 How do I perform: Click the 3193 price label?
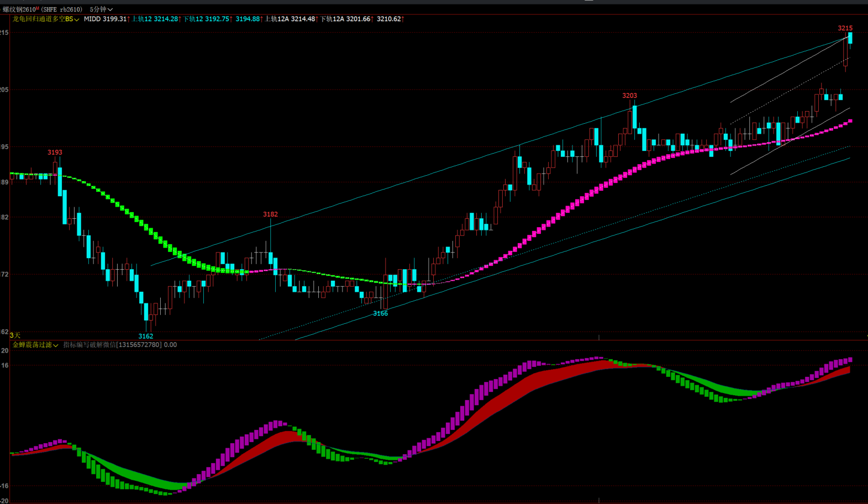click(55, 153)
